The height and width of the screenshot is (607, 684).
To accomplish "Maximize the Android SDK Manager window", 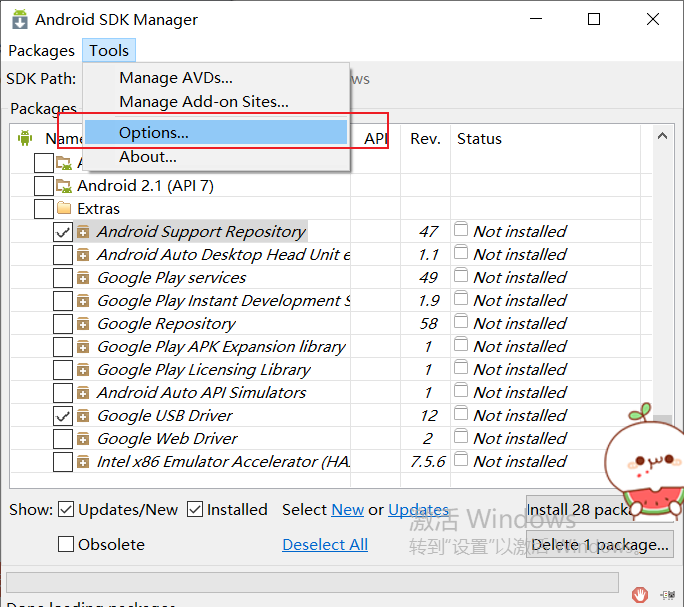I will 594,19.
